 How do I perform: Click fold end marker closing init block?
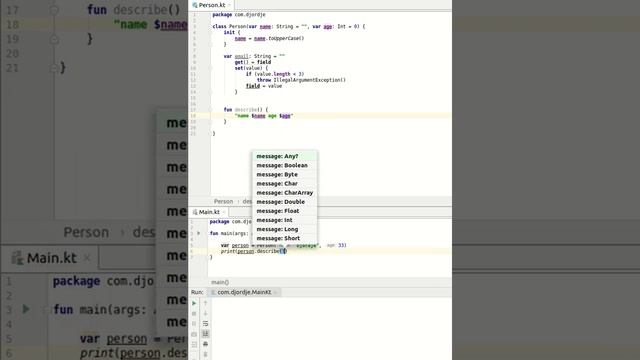pyautogui.click(x=211, y=44)
